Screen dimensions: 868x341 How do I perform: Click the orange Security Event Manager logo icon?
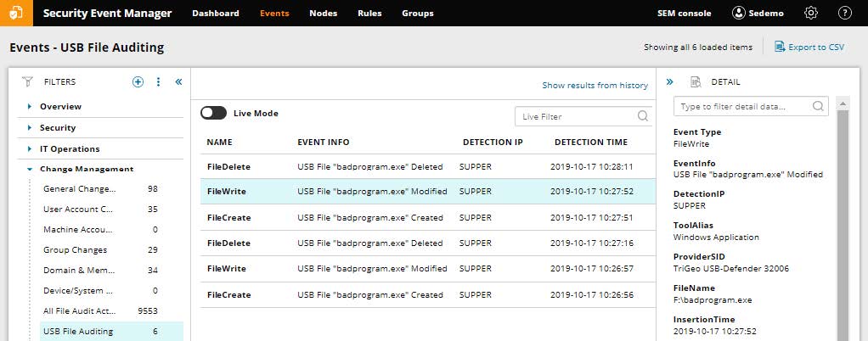tap(17, 13)
